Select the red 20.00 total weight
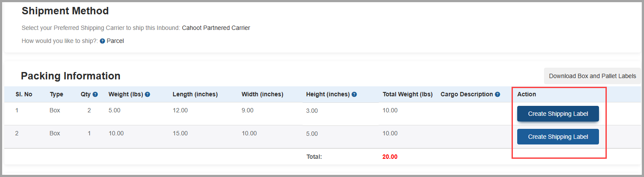This screenshot has height=177, width=644. tap(390, 157)
